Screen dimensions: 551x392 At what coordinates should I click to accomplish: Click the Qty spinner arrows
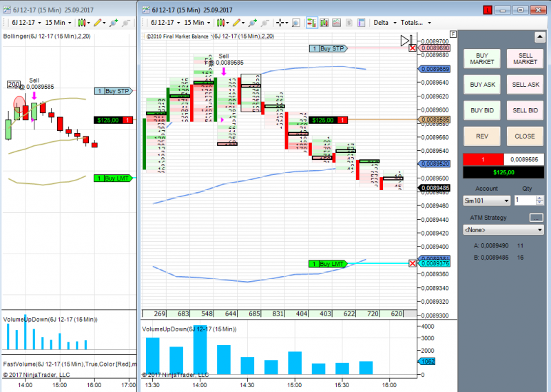point(540,200)
